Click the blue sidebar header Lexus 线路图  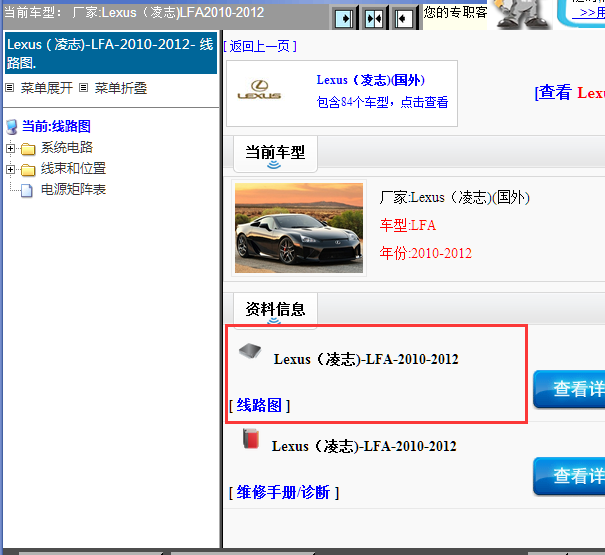pos(111,53)
